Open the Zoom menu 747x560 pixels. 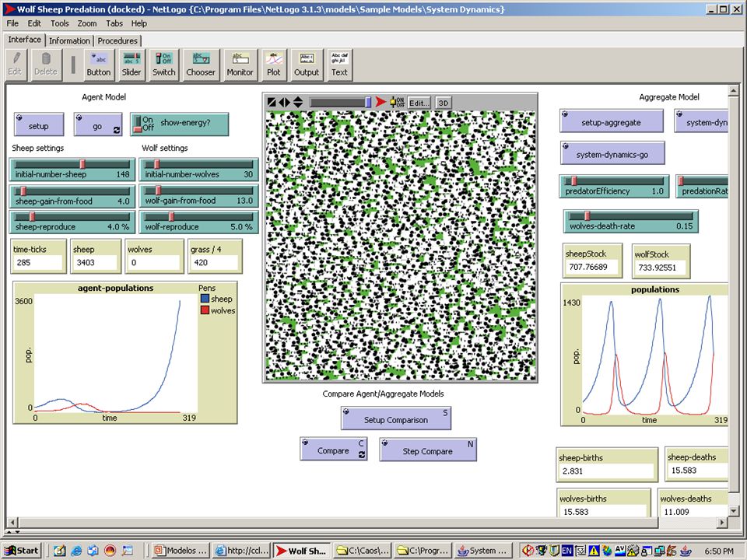coord(86,23)
